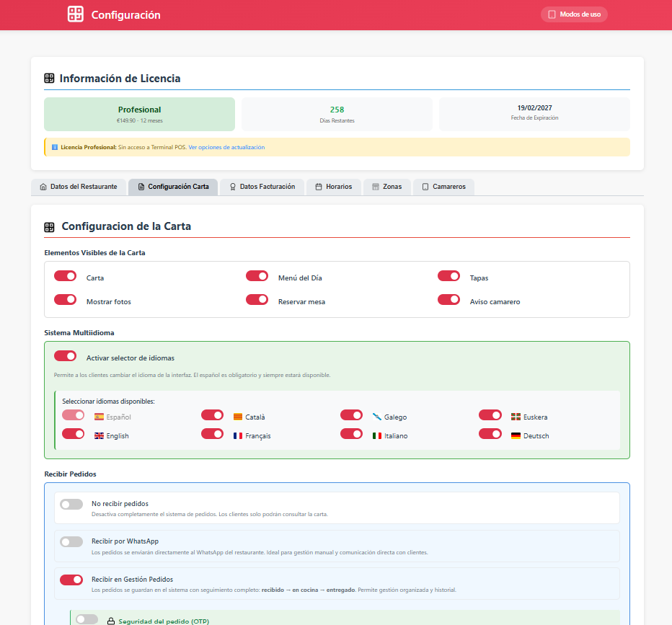Switch off Mostrar fotos
This screenshot has height=625, width=672.
pyautogui.click(x=65, y=299)
